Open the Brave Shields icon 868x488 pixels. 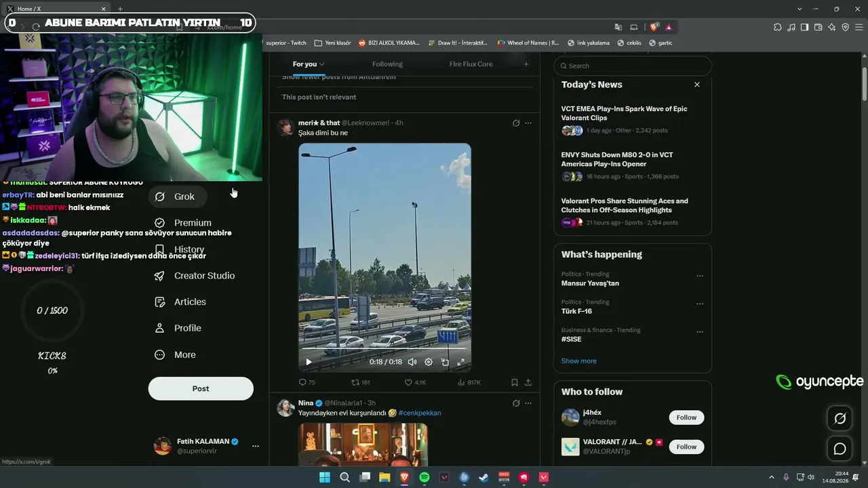point(654,27)
